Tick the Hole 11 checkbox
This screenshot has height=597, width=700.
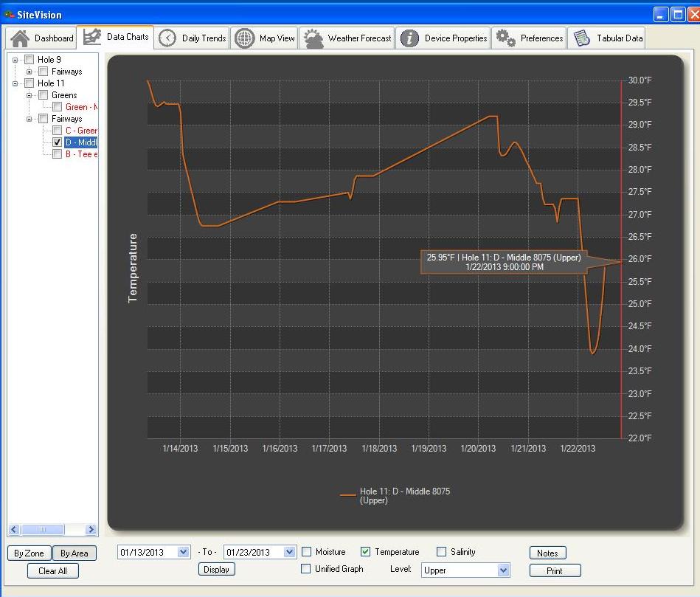tap(30, 83)
